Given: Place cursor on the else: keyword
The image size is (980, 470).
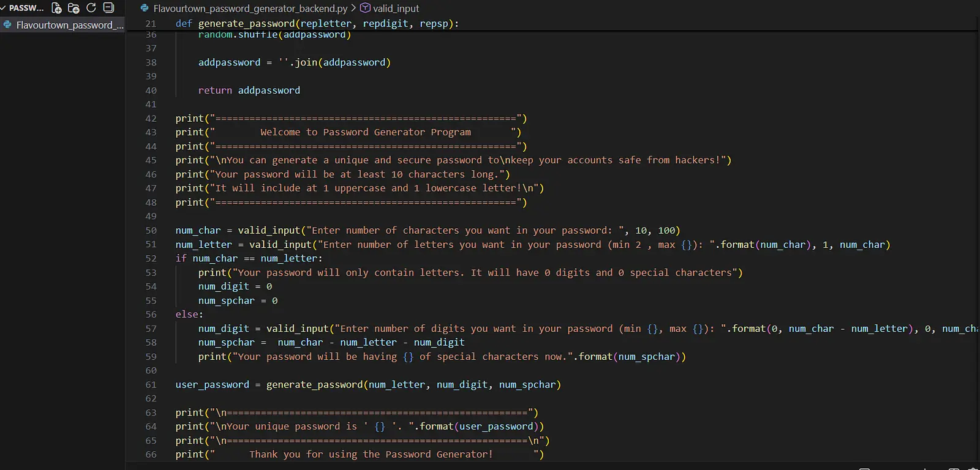Looking at the screenshot, I should click(189, 314).
